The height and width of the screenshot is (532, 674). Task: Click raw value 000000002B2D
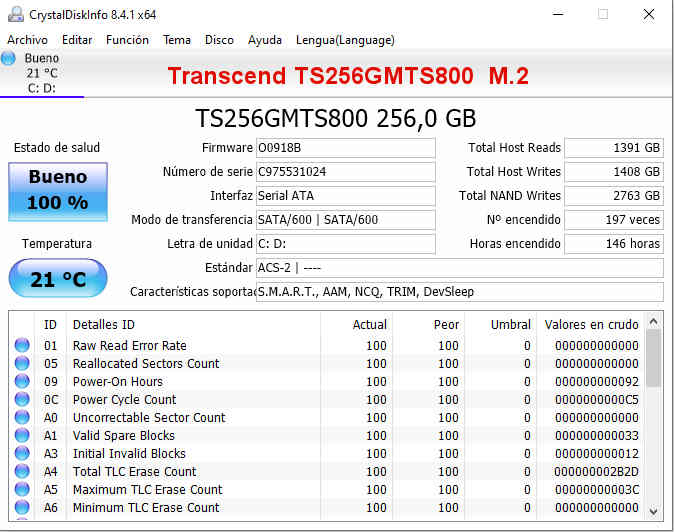pos(596,472)
